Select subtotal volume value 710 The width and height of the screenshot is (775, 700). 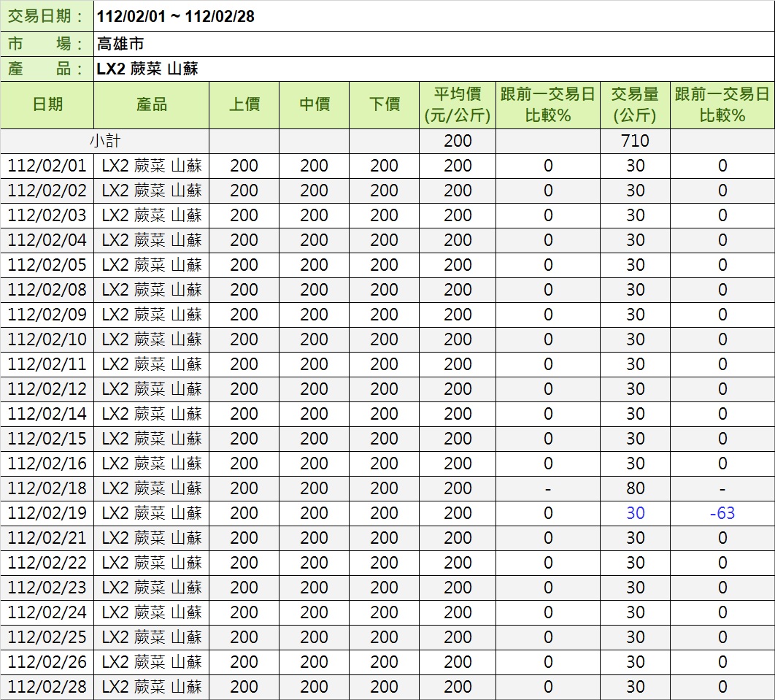pyautogui.click(x=635, y=141)
